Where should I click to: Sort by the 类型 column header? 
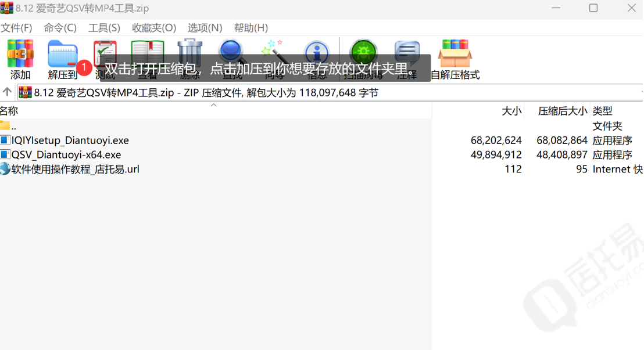(x=603, y=111)
